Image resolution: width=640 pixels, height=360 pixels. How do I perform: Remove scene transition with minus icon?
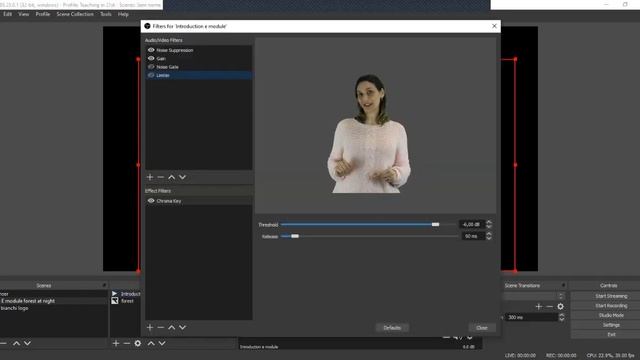click(x=549, y=306)
